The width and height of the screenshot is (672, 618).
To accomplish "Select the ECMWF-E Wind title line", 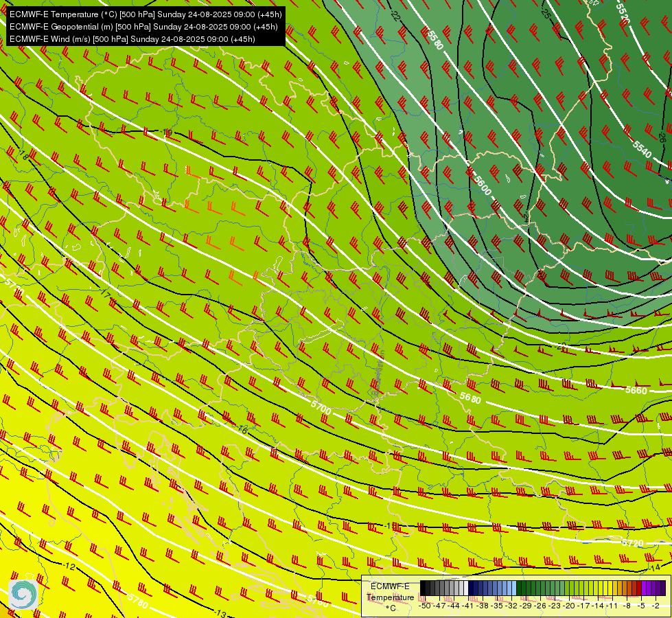I will click(x=132, y=39).
